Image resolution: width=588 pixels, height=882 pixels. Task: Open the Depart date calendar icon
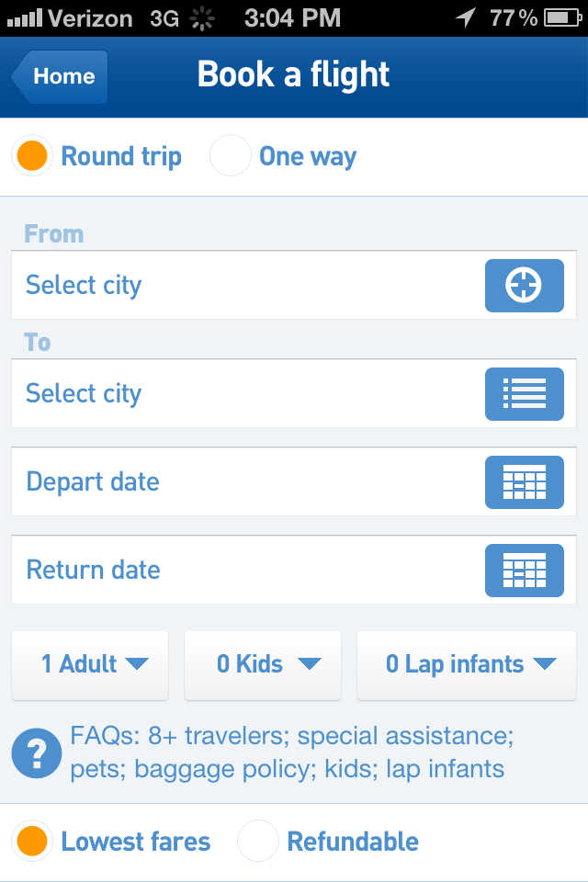click(x=524, y=482)
